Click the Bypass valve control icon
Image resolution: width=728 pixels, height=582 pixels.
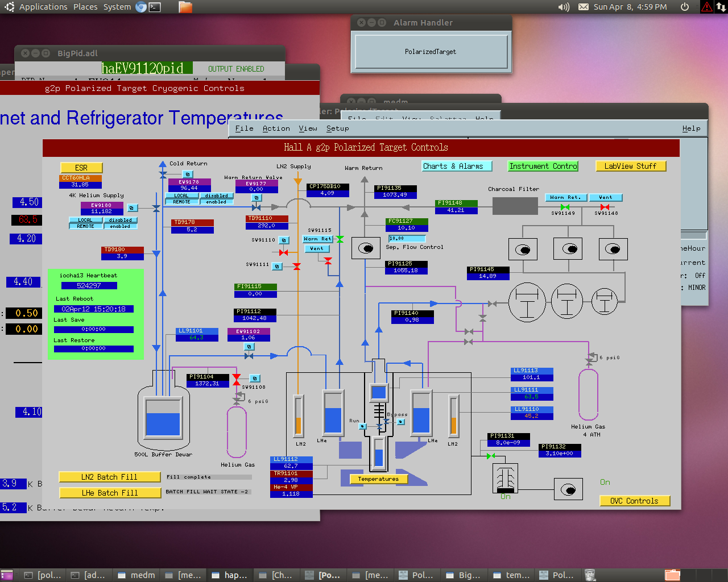tap(401, 422)
